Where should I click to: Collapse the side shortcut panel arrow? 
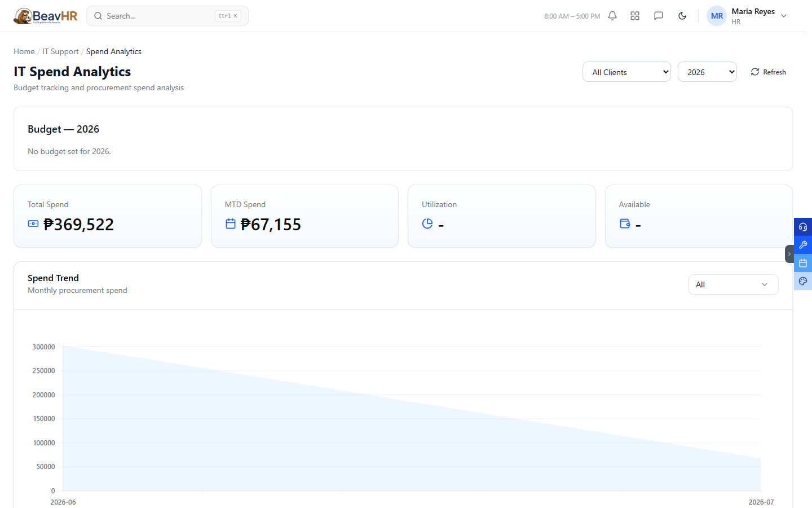pyautogui.click(x=789, y=254)
